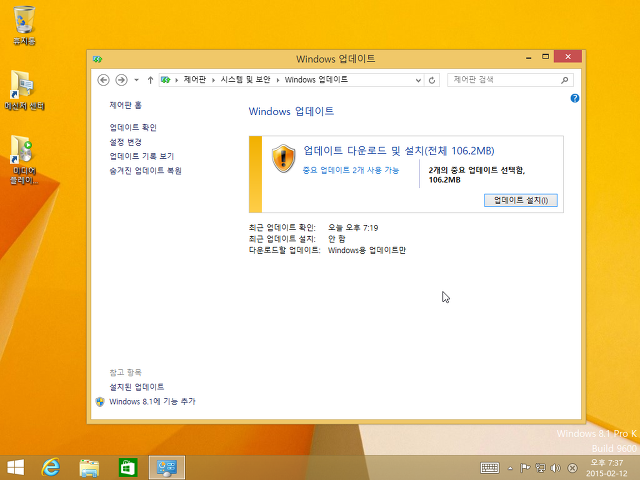Click the warning shield icon in update panel
Viewport: 640px width, 480px height.
point(283,158)
